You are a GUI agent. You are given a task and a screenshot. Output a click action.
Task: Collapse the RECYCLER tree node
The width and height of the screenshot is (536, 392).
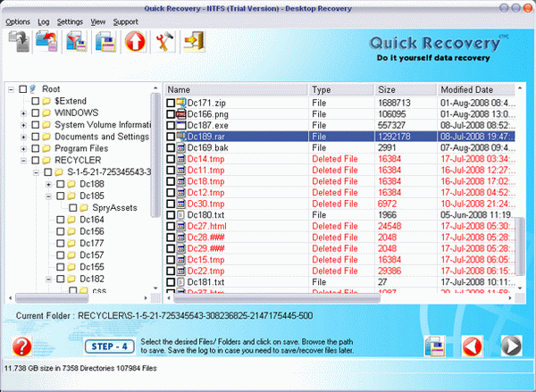coord(23,160)
